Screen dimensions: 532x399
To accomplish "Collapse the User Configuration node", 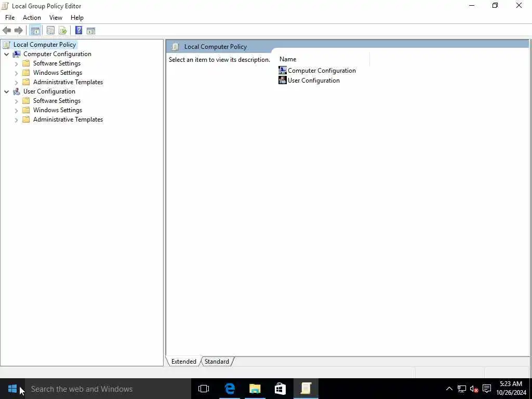I will pyautogui.click(x=6, y=91).
